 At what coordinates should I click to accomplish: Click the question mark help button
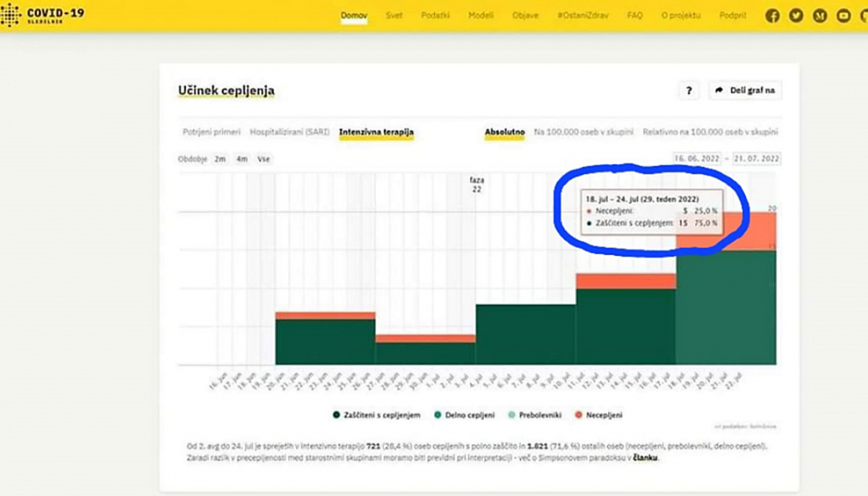pos(689,90)
